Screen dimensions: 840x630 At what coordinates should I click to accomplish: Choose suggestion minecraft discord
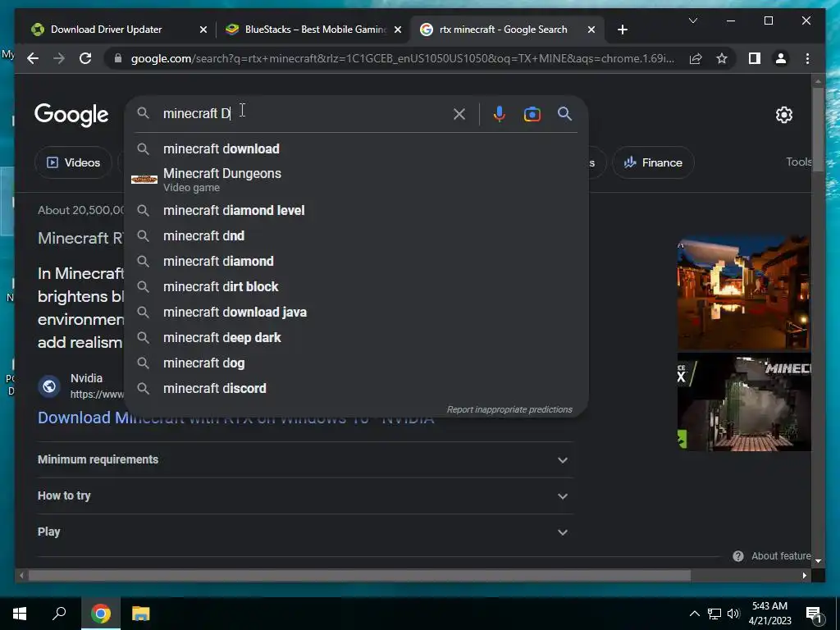click(x=356, y=388)
